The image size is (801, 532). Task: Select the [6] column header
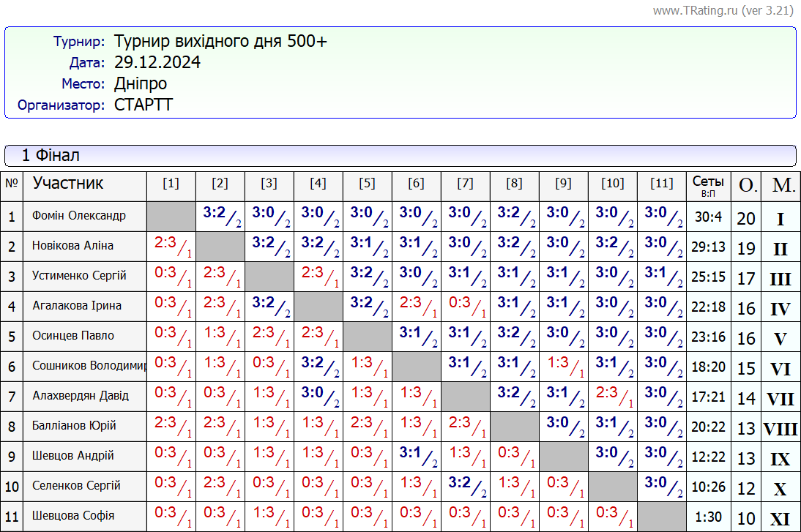point(416,184)
